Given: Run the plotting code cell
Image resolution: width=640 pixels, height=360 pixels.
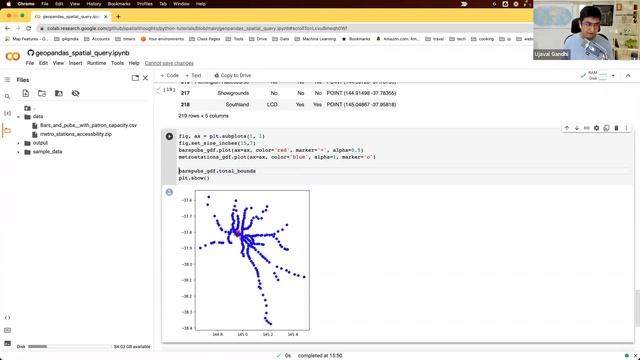Looking at the screenshot, I should coord(169,136).
